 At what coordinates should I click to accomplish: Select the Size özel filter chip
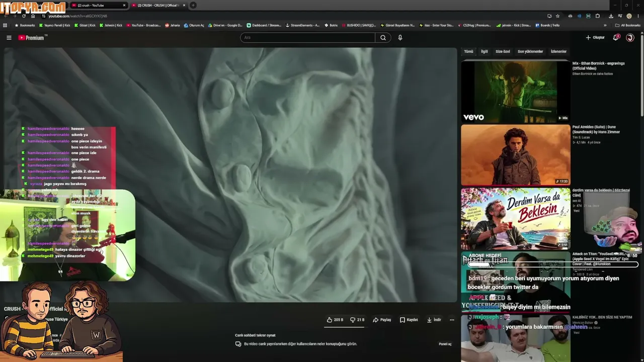[x=503, y=51]
